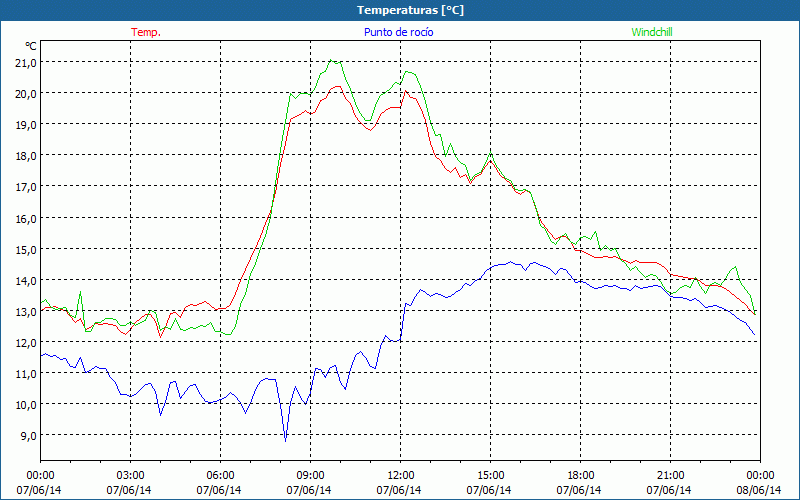
Task: Click the '21,0' y-axis value
Action: 27,62
